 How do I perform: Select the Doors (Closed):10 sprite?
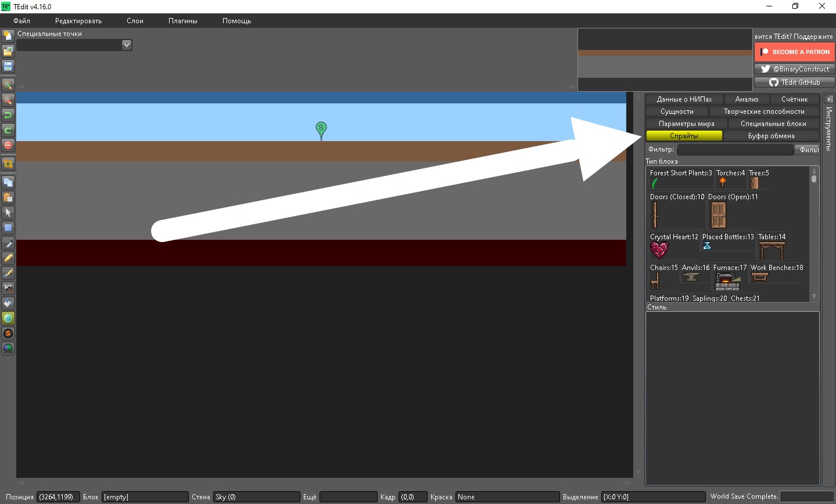(677, 211)
